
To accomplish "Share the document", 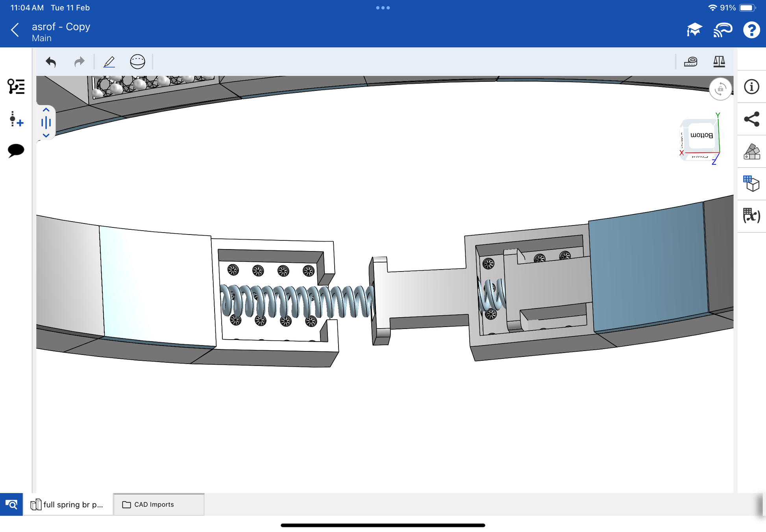I will coord(751,119).
